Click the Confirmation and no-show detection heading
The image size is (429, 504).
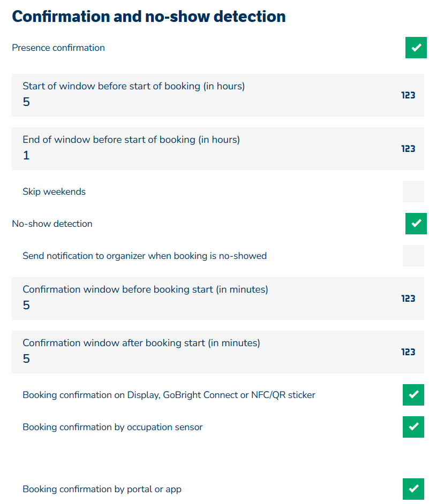[x=149, y=17]
